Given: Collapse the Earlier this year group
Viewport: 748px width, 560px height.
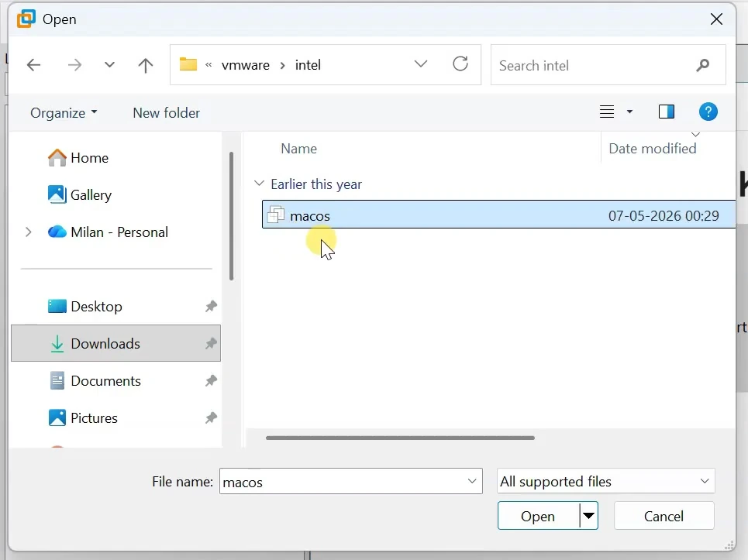Looking at the screenshot, I should point(259,184).
